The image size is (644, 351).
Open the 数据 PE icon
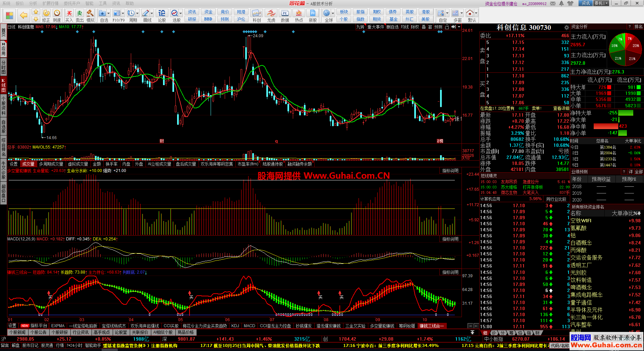(285, 13)
